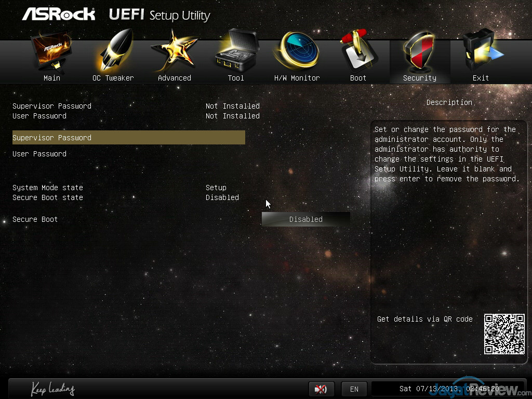Set the User Password option

39,154
